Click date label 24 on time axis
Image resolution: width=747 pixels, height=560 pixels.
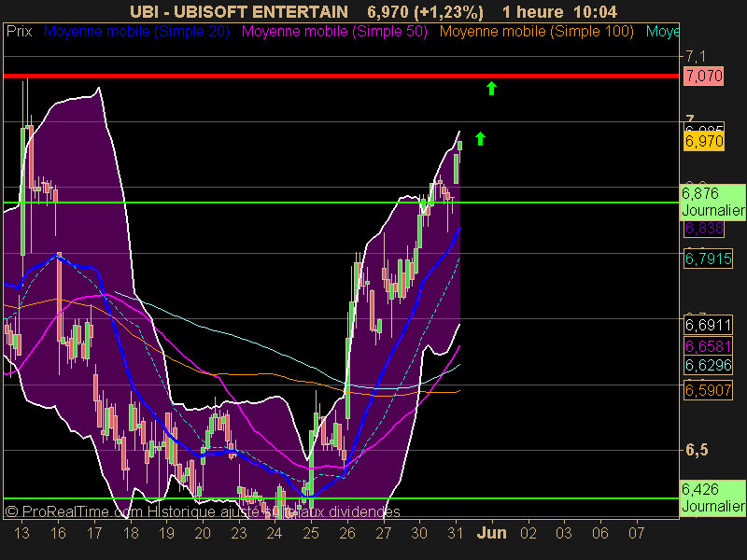point(275,533)
